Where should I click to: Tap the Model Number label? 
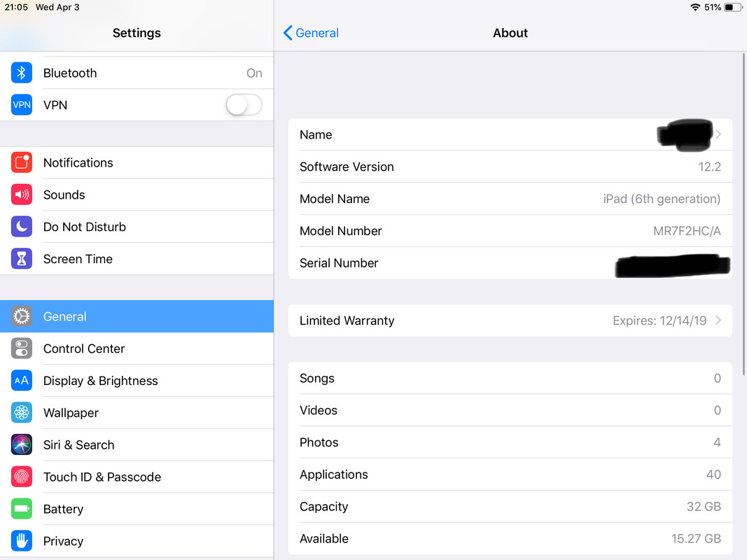pos(341,231)
